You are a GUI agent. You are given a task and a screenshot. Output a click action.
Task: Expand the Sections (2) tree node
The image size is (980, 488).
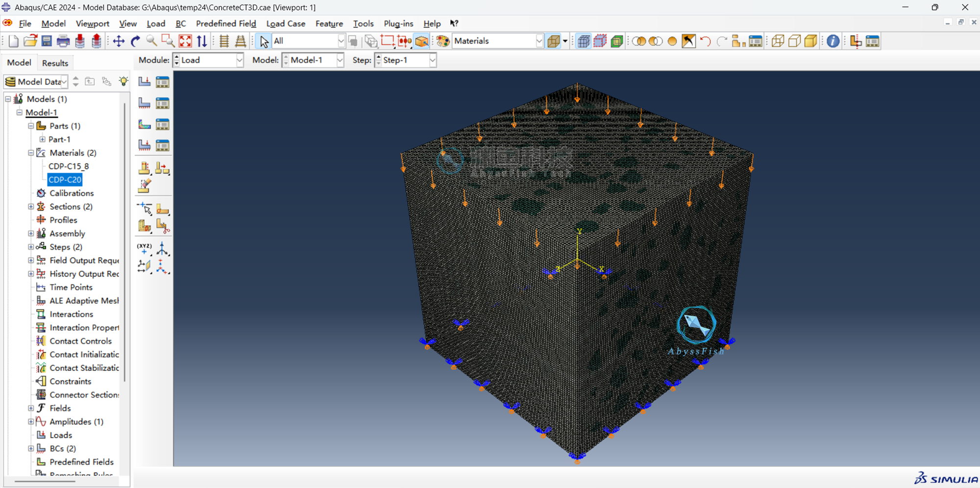tap(31, 207)
